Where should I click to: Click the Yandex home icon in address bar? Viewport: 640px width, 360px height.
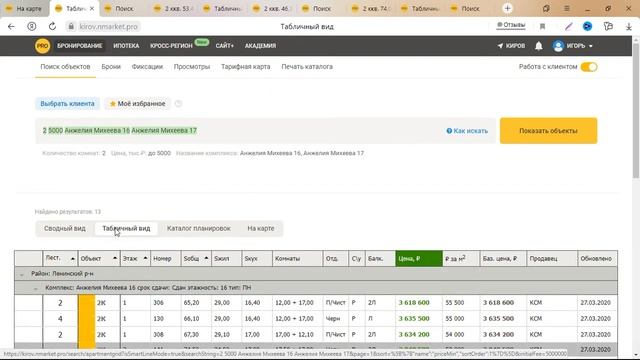click(x=31, y=27)
